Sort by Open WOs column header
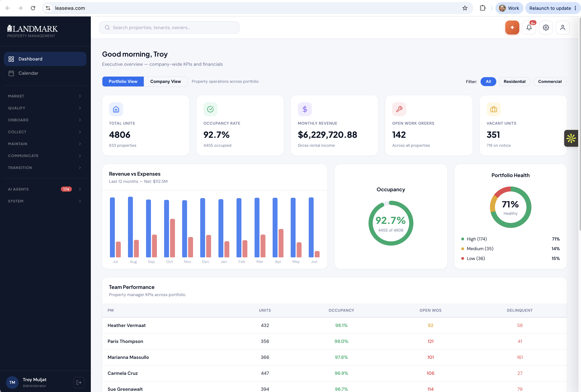 (430, 310)
